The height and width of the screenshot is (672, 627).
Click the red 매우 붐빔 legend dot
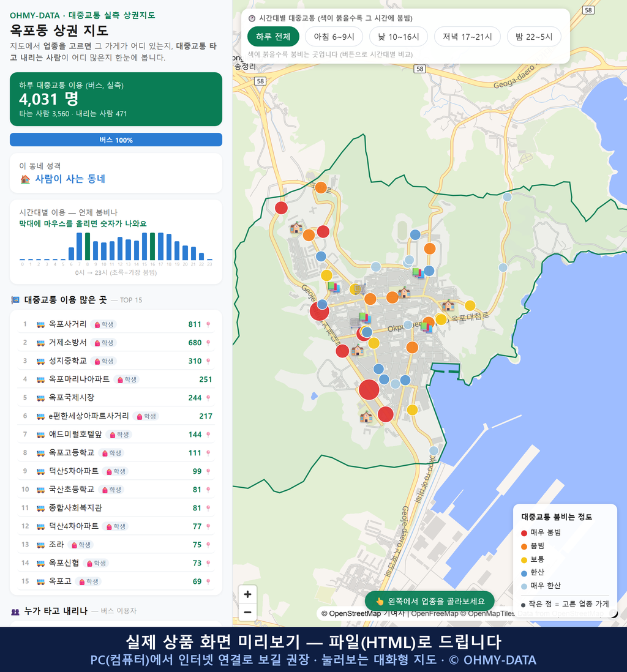tap(524, 533)
